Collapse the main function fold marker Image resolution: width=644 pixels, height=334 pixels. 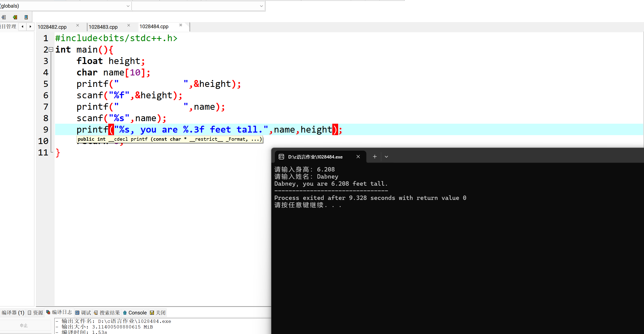51,50
